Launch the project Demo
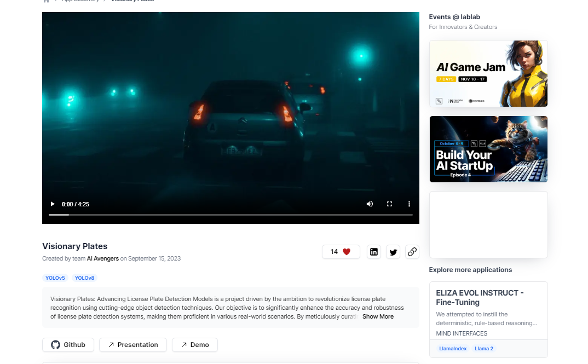This screenshot has height=364, width=588. click(x=194, y=345)
